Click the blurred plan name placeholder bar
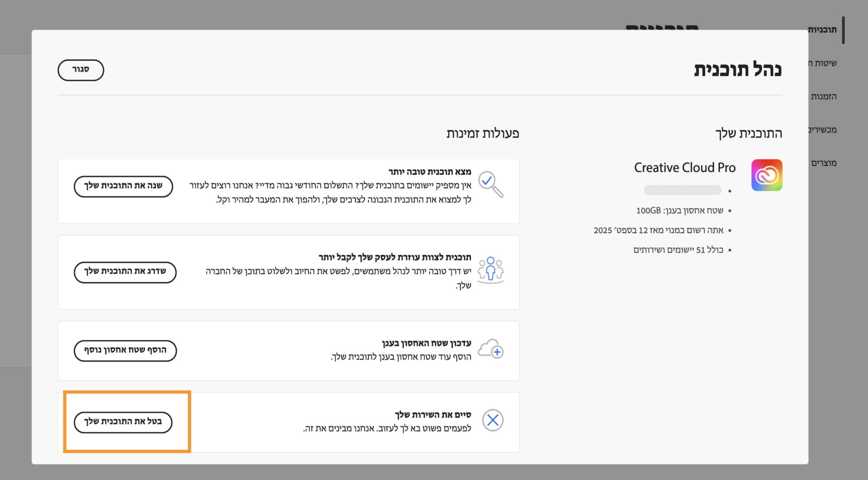The image size is (868, 480). click(x=682, y=190)
